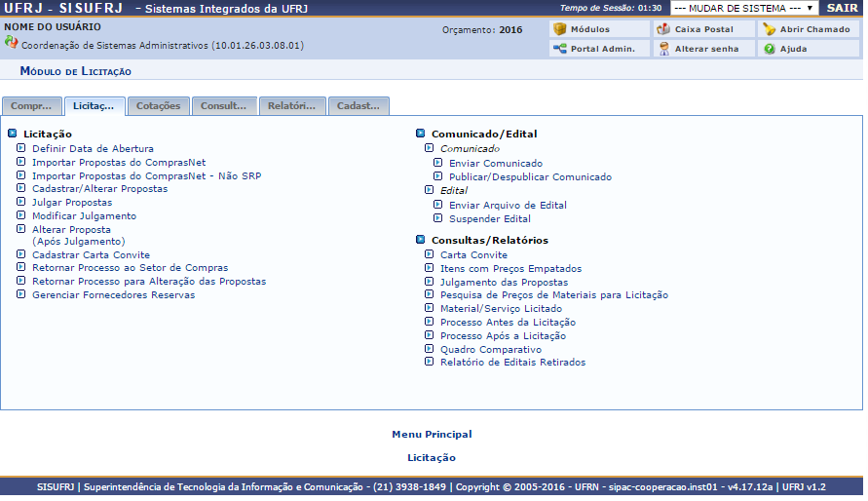Open Publicar/Despublicar Comunicado link
The image size is (868, 501).
[x=530, y=177]
